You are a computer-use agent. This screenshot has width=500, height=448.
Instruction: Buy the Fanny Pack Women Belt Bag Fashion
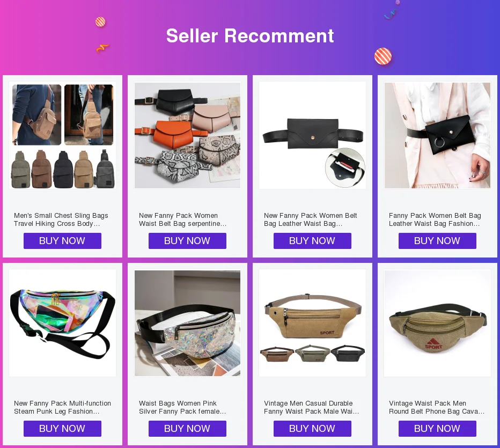coord(438,241)
